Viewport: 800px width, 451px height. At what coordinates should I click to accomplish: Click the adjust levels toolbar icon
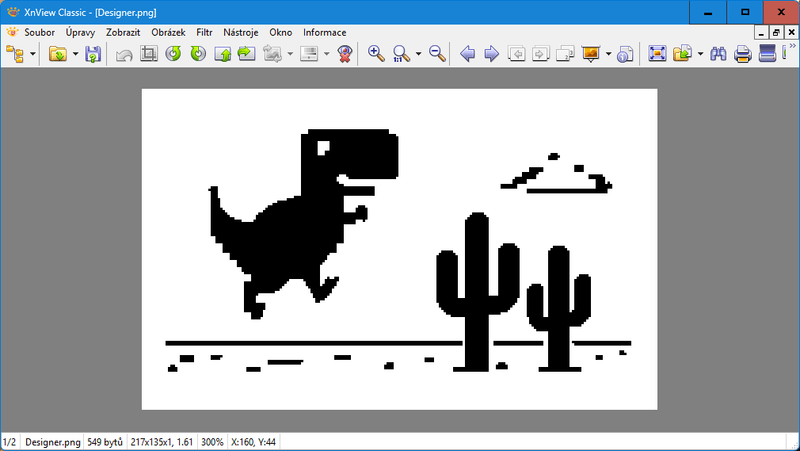309,54
